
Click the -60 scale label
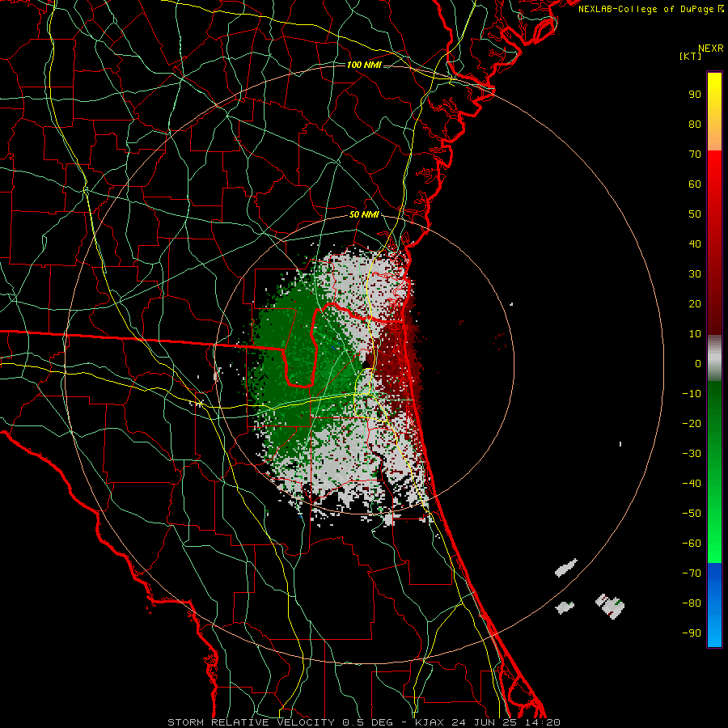click(692, 544)
